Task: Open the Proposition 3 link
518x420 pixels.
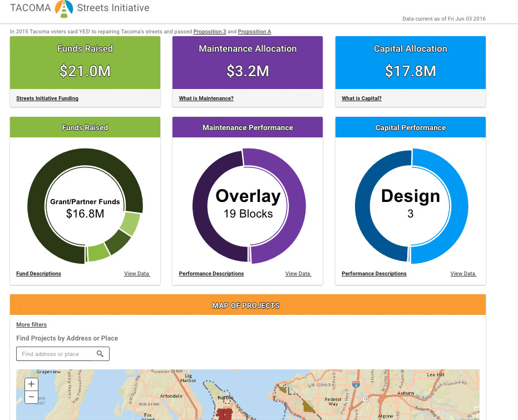Action: tap(209, 32)
